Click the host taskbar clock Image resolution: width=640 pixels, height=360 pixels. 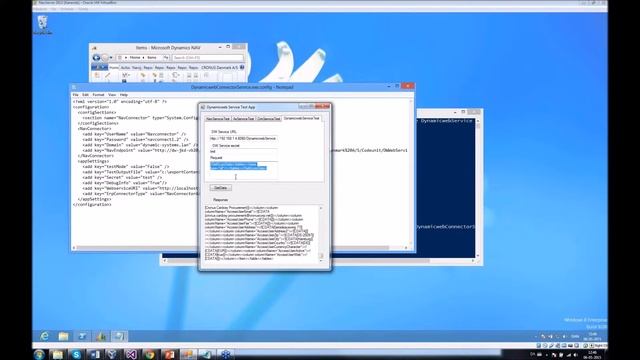[x=593, y=354]
